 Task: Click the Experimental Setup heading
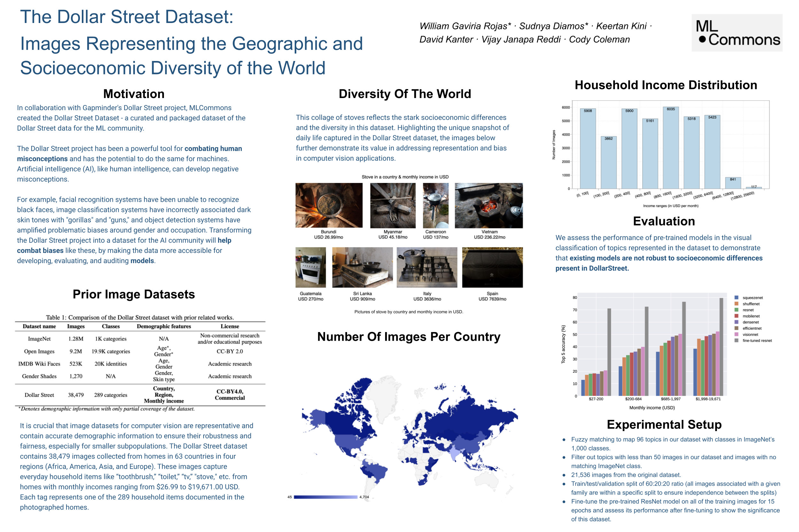click(x=664, y=424)
